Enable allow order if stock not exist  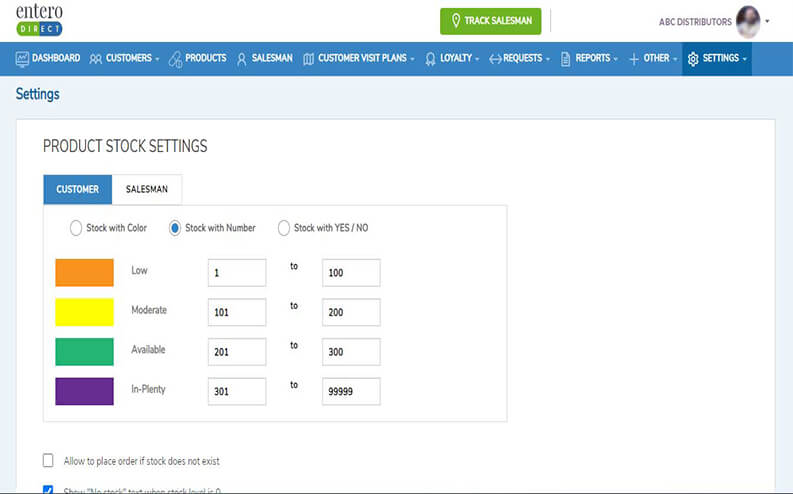[48, 461]
